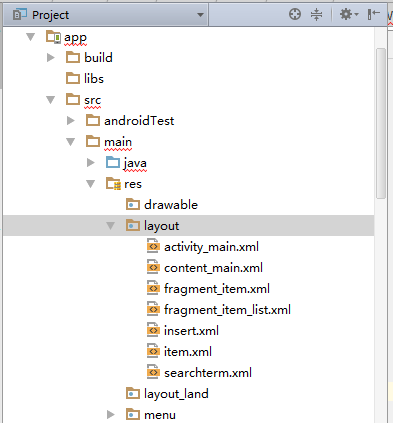Viewport: 393px width, 423px height.
Task: Collapse the main folder
Action: point(70,142)
